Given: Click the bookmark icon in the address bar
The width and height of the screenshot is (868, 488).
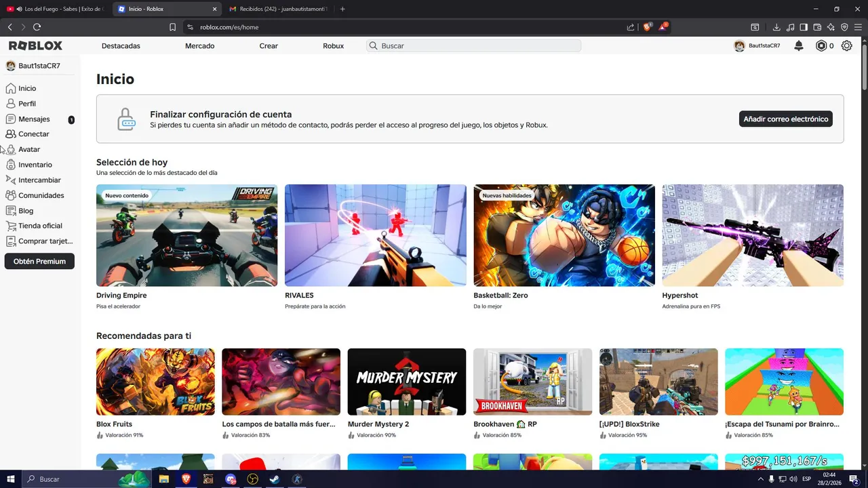Looking at the screenshot, I should 172,27.
